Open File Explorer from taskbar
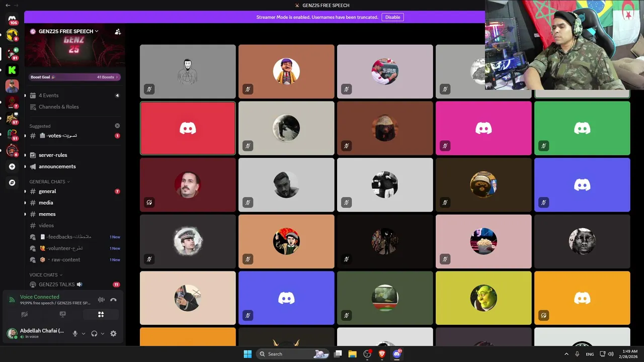Image resolution: width=644 pixels, height=362 pixels. click(x=353, y=354)
